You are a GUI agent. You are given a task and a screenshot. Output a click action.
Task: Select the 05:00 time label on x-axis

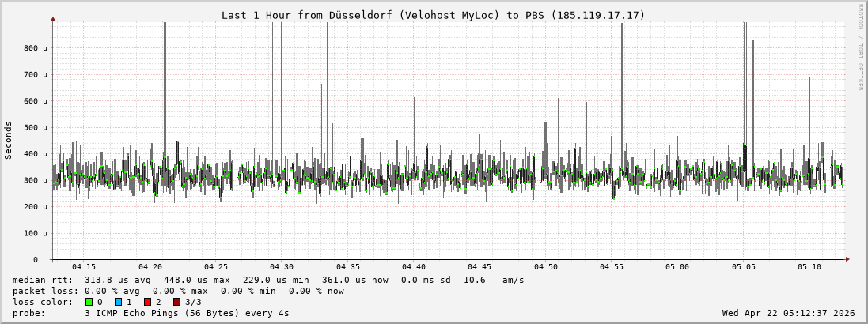point(677,267)
